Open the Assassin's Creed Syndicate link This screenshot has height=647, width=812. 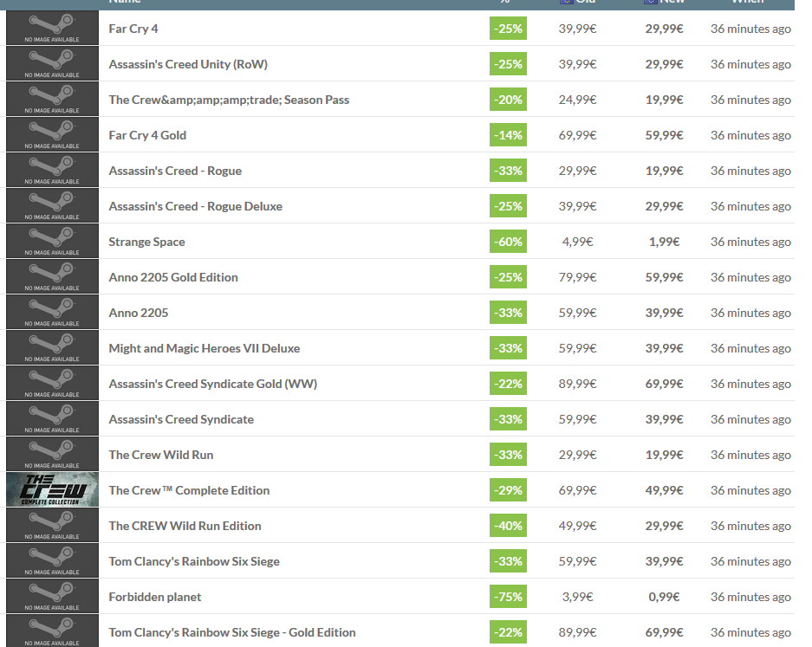pyautogui.click(x=181, y=420)
